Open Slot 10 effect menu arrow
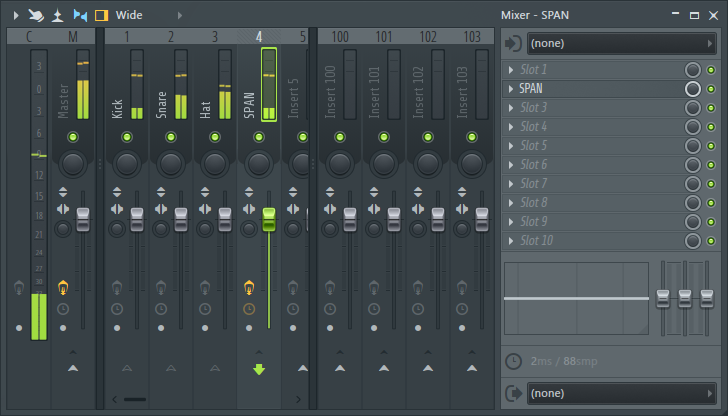Viewport: 728px width, 416px height. 511,241
